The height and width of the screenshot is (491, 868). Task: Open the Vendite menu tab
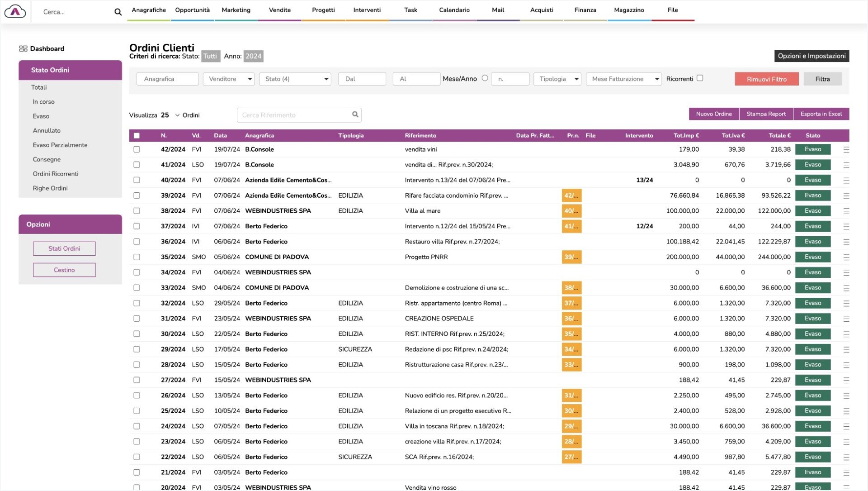click(x=279, y=10)
